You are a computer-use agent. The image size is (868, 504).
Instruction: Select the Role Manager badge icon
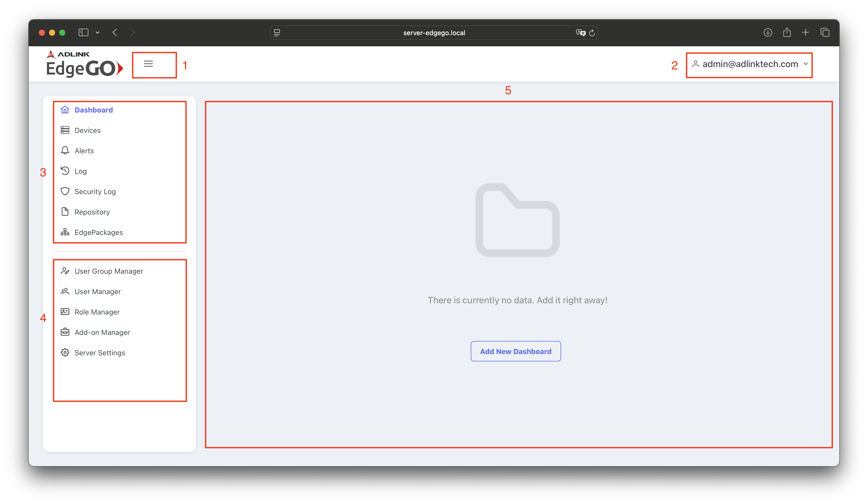click(x=65, y=312)
